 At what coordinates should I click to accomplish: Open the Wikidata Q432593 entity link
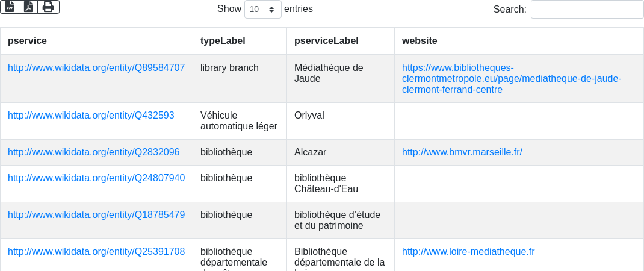tap(91, 116)
